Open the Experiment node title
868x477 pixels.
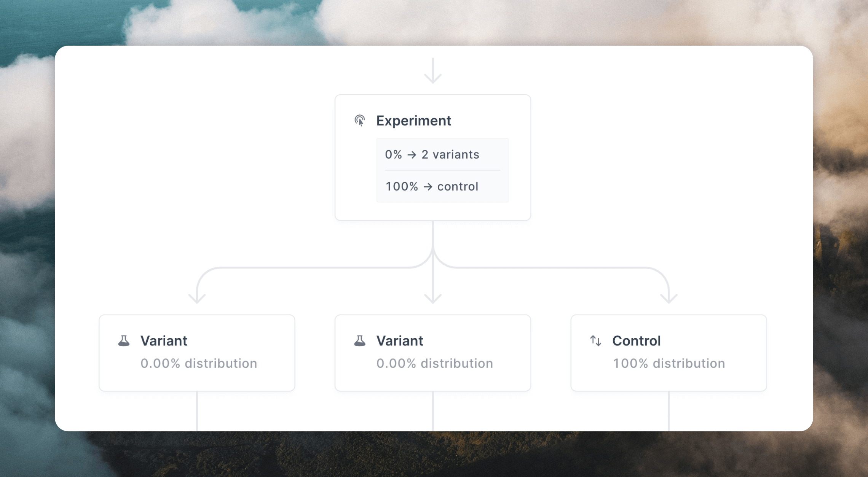[x=413, y=121]
